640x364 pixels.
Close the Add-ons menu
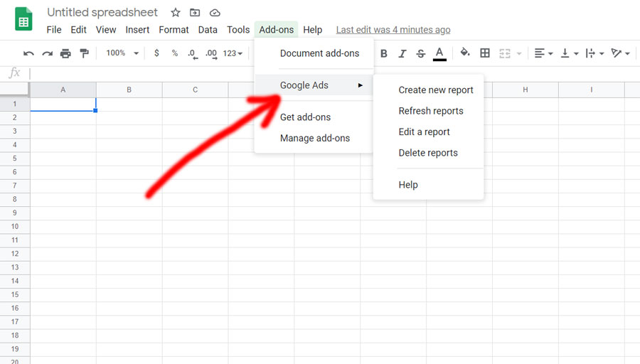[x=277, y=30]
